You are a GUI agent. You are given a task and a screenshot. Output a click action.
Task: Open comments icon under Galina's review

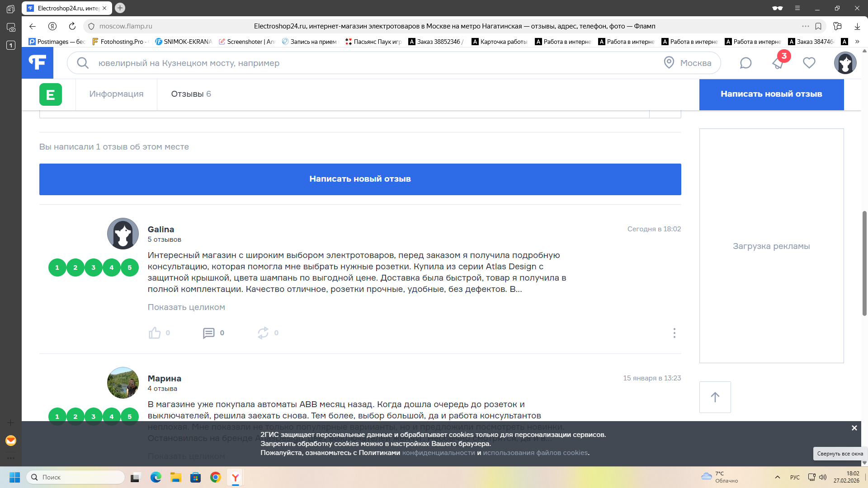tap(208, 333)
